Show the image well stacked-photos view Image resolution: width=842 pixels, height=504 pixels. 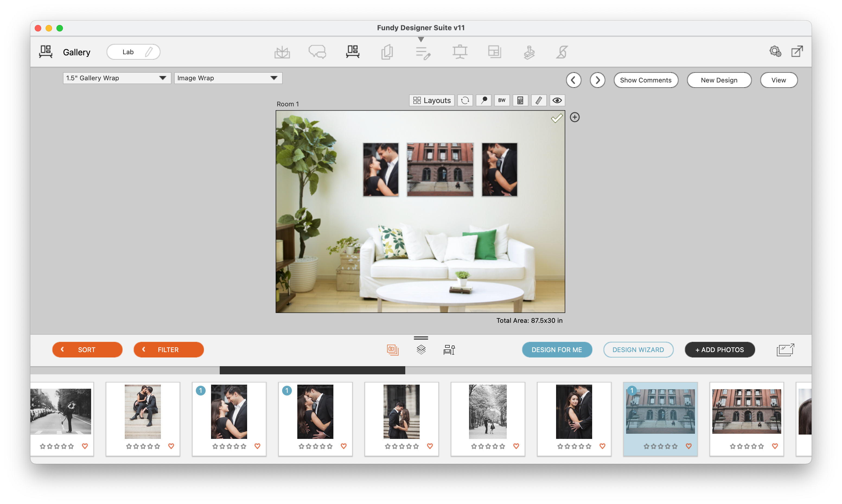pos(393,349)
